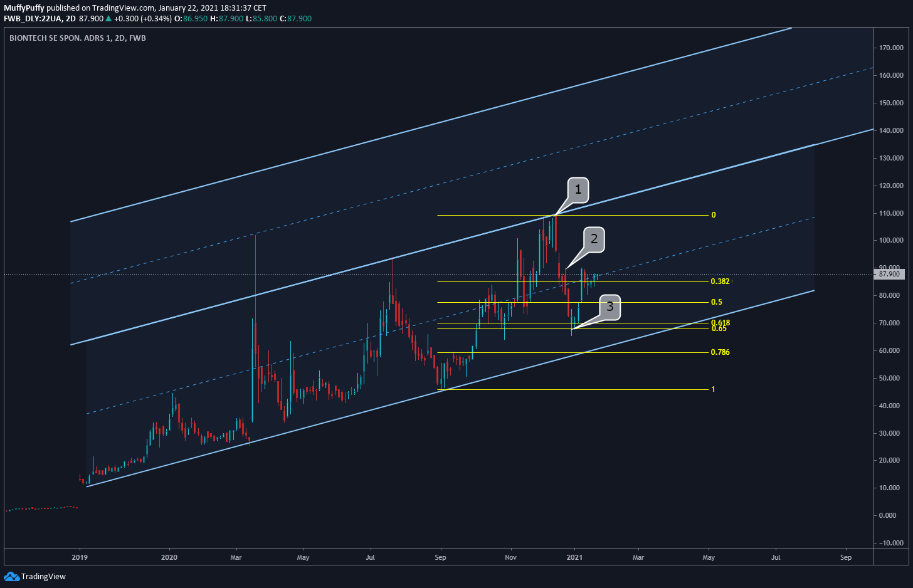Click the Fibonacci 0.382 level label
Image resolution: width=913 pixels, height=588 pixels.
click(720, 281)
